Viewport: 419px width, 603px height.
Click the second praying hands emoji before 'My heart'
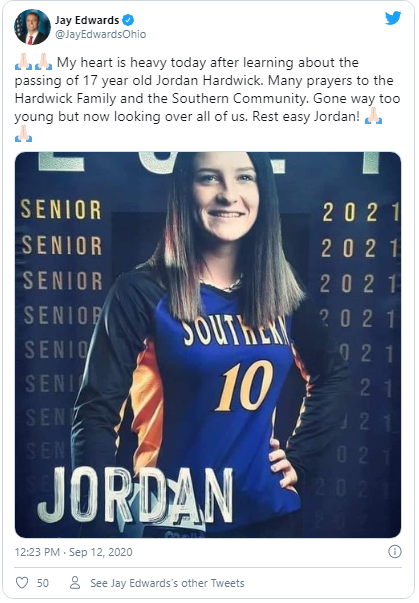click(x=43, y=62)
